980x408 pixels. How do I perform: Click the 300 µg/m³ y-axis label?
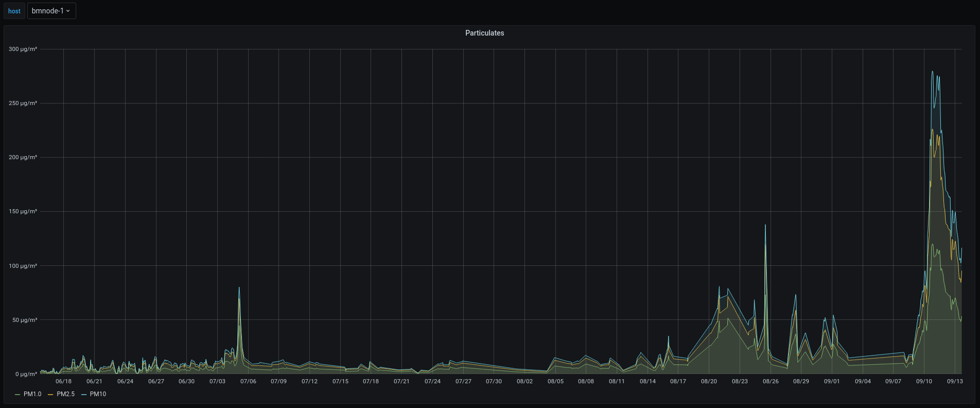[x=23, y=49]
